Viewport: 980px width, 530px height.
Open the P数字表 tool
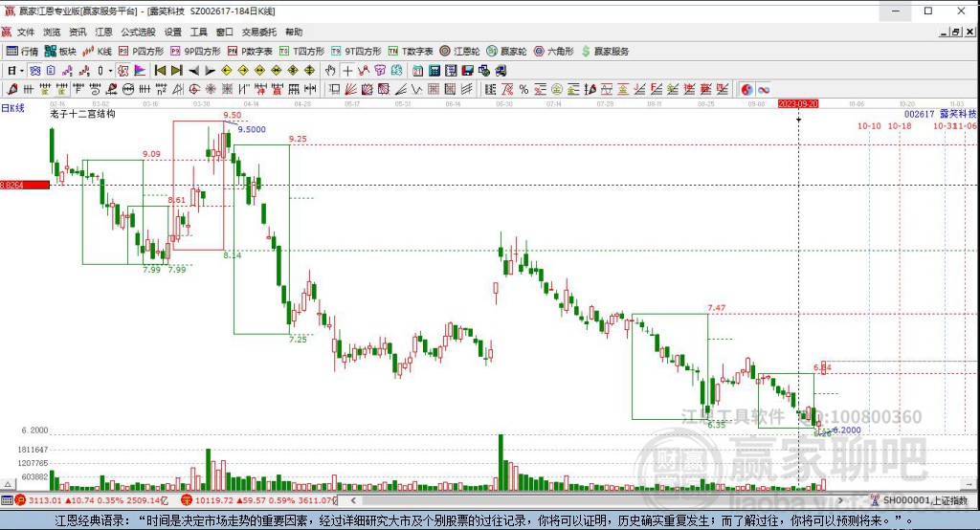250,52
